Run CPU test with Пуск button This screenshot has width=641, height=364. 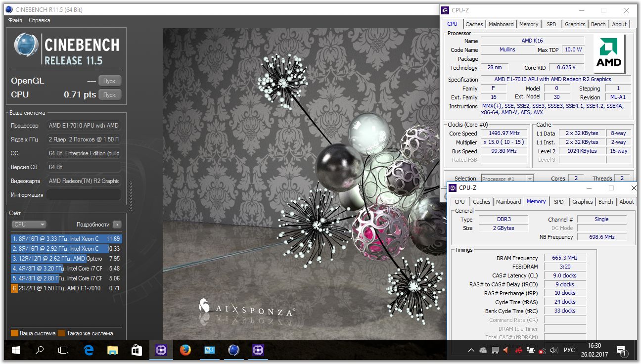(109, 94)
